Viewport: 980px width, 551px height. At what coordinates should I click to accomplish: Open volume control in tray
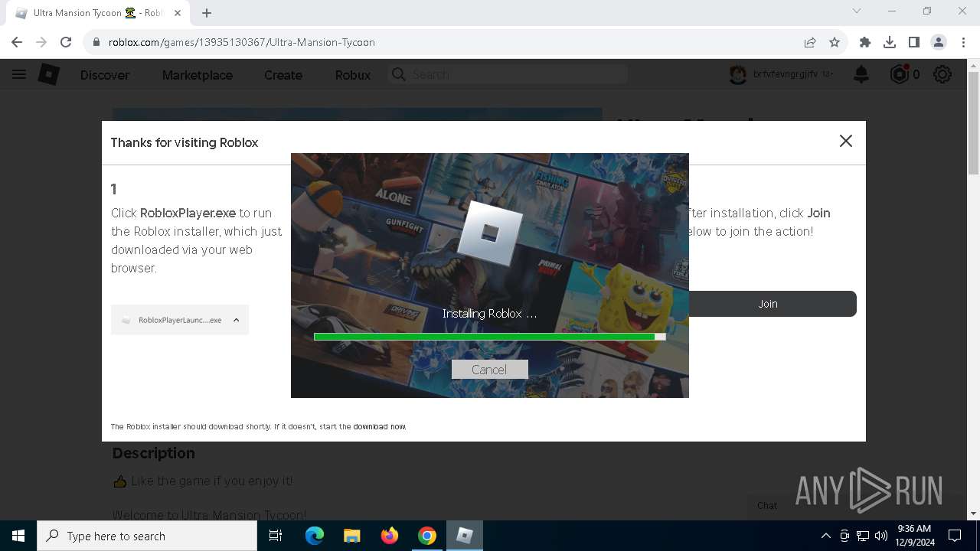click(880, 536)
